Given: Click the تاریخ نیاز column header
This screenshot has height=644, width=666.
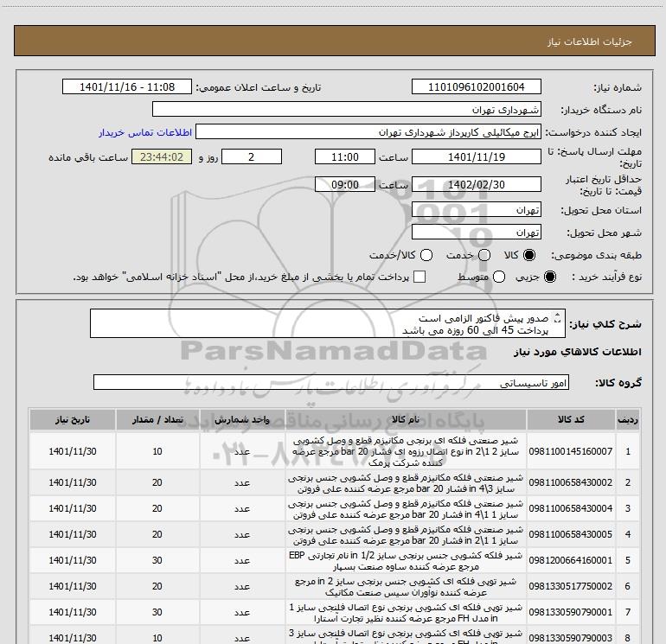Looking at the screenshot, I should [73, 420].
